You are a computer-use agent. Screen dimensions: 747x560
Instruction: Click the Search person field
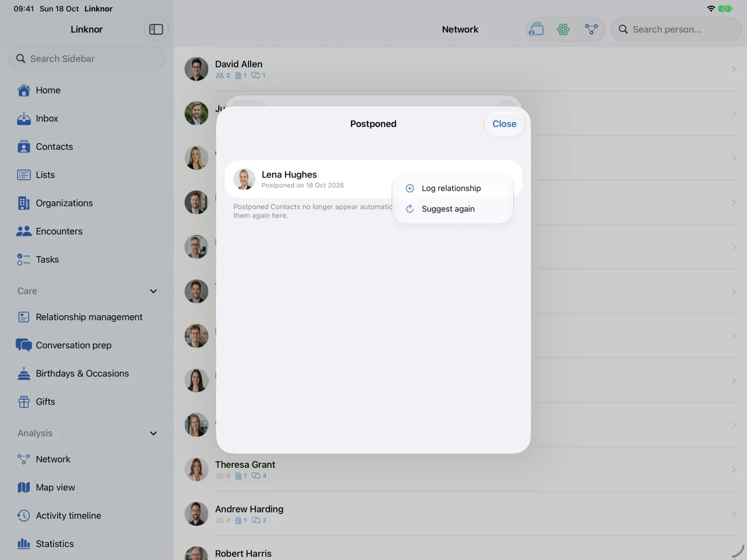point(676,29)
